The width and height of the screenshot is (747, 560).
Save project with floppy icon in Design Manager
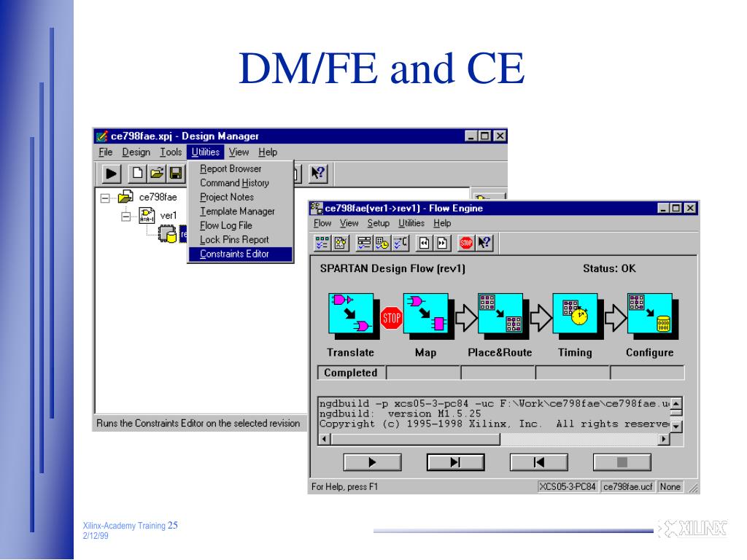[176, 174]
